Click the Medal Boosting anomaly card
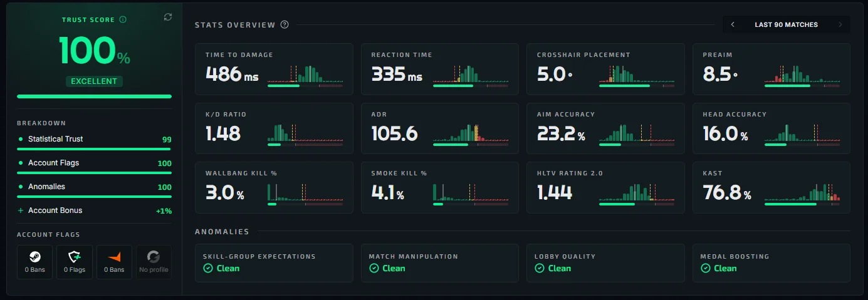The width and height of the screenshot is (868, 300). click(771, 262)
